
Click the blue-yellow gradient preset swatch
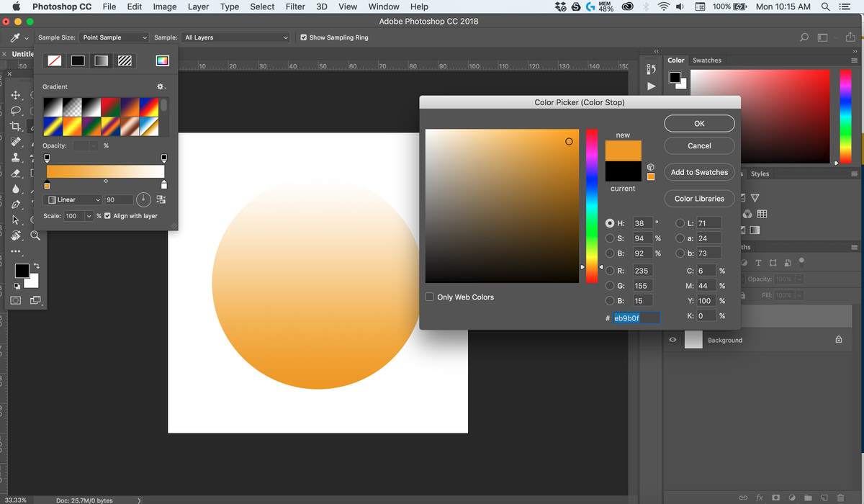click(53, 127)
